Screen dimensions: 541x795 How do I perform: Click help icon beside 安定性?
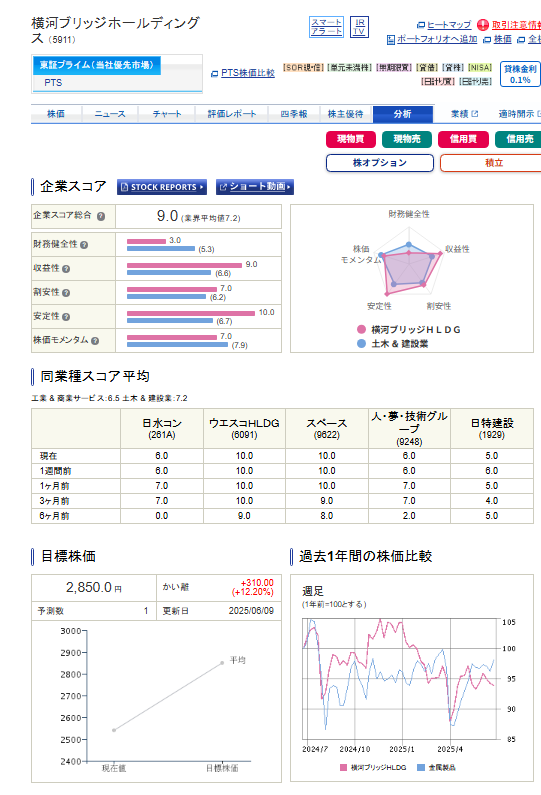point(66,317)
